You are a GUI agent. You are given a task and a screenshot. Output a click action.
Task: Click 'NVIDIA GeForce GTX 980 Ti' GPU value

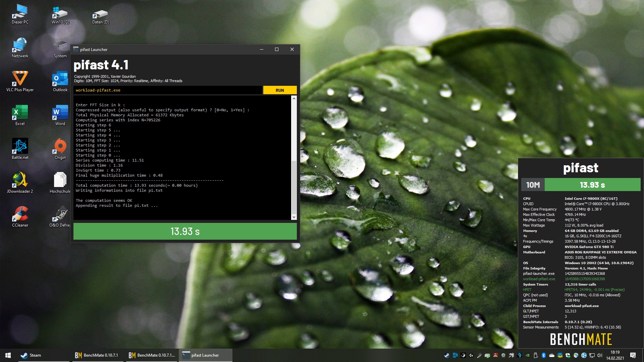tap(589, 247)
